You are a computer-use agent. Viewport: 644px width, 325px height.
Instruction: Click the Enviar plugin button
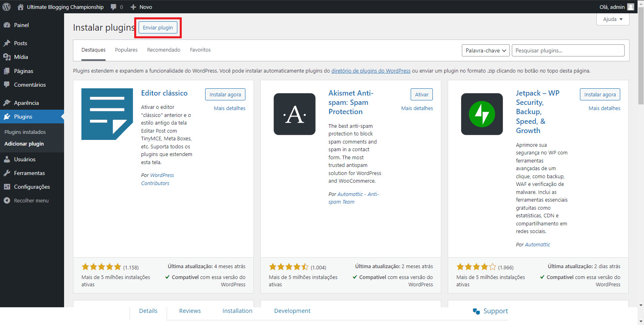[158, 27]
